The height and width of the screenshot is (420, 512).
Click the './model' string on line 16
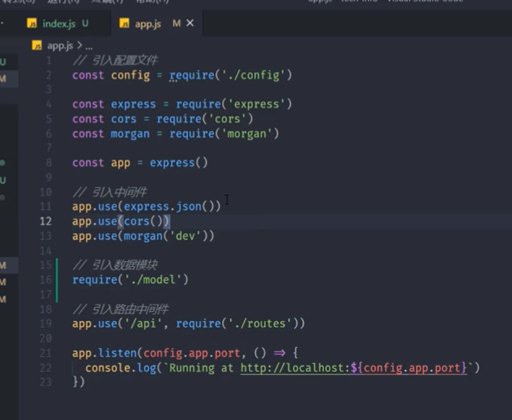[x=153, y=280]
